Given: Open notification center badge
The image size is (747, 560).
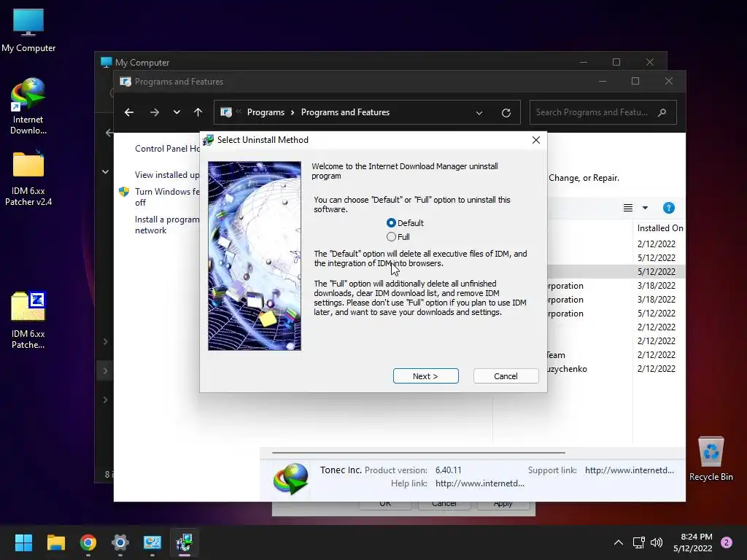Looking at the screenshot, I should pos(727,542).
